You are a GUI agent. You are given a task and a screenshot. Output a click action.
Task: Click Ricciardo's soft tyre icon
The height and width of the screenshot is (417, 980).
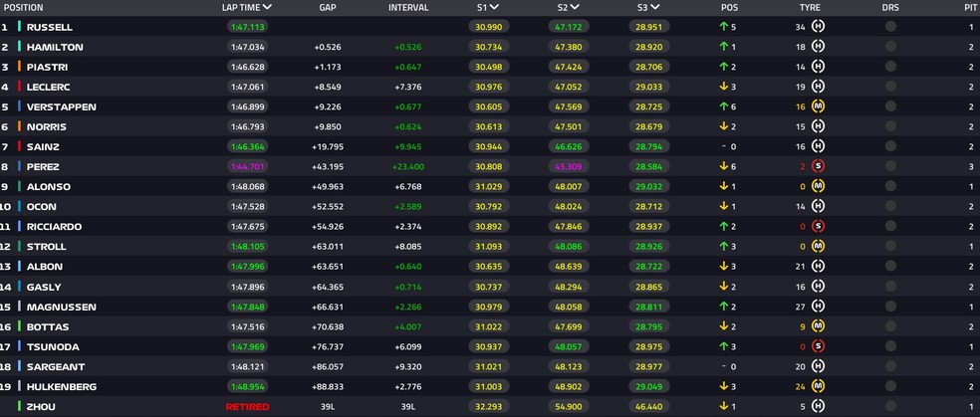click(818, 226)
